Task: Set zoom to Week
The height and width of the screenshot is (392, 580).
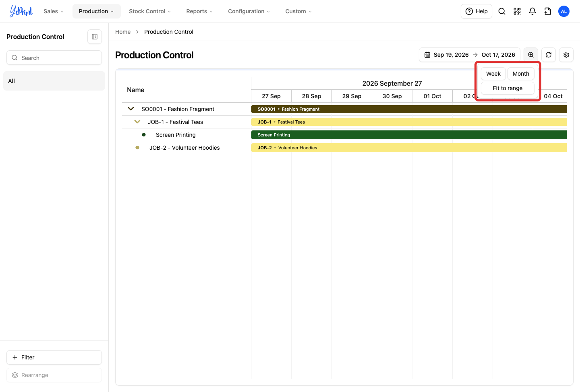Action: (493, 74)
